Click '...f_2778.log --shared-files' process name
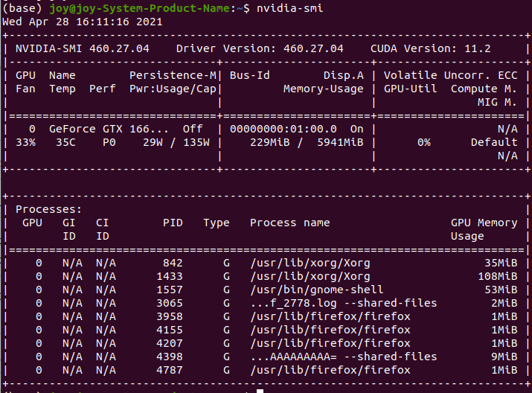Screen dimensions: 532x393 [x=343, y=303]
